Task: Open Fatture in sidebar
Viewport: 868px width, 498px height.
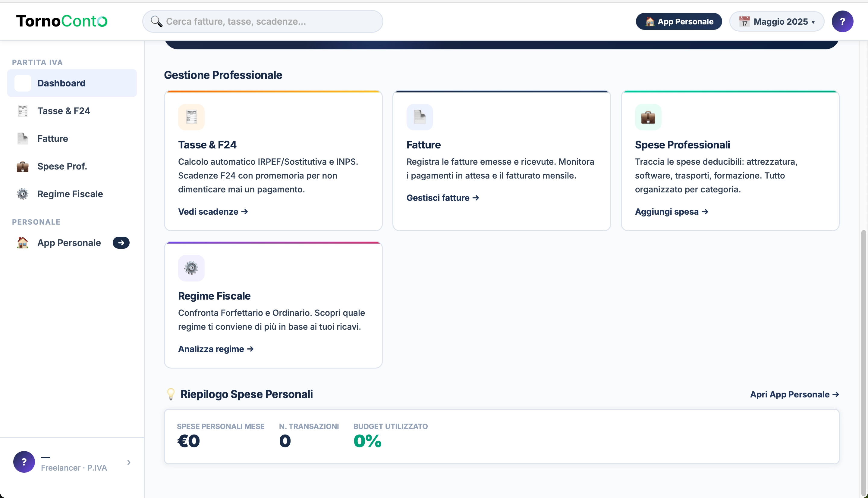Action: pyautogui.click(x=72, y=139)
